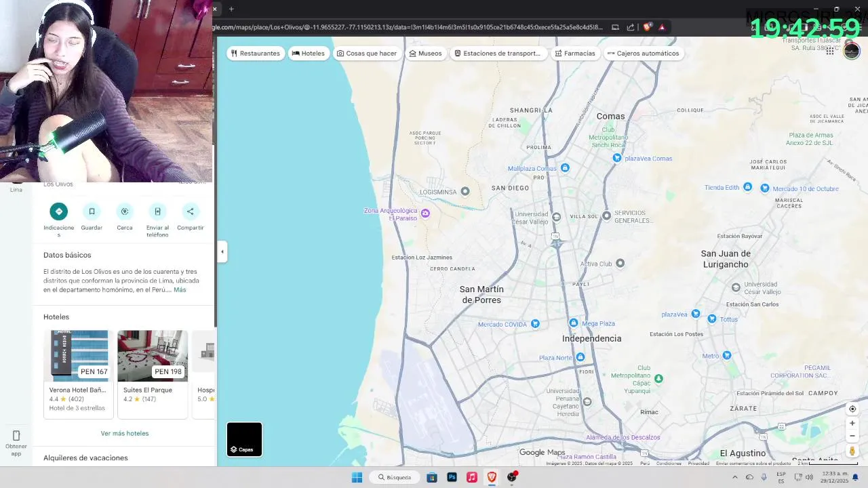Filter map by Hoteles chip
Screen dimensions: 868x488
click(x=309, y=53)
